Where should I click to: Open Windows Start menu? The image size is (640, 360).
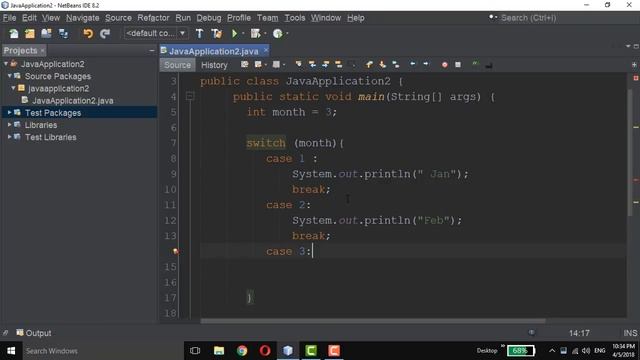click(11, 351)
